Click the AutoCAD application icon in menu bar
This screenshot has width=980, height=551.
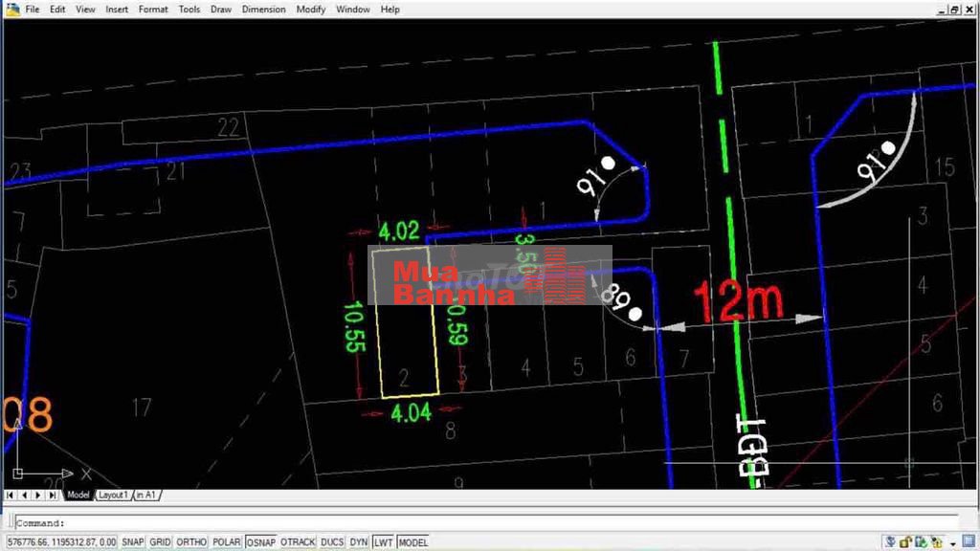tap(11, 9)
